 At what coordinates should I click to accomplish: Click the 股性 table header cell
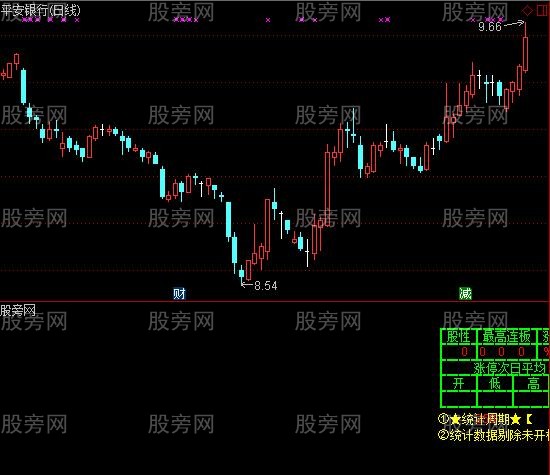click(x=458, y=337)
